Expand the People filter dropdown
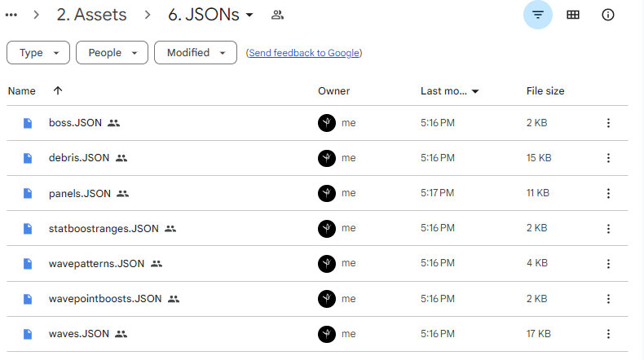Screen dimensions: 644x360 [x=112, y=53]
